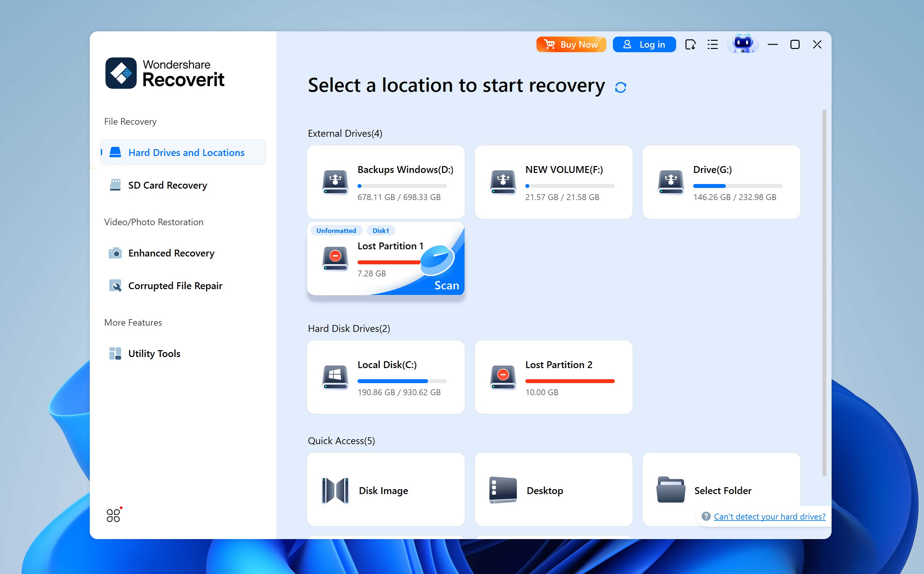
Task: Click the Desktop label in Quick Access
Action: [545, 490]
